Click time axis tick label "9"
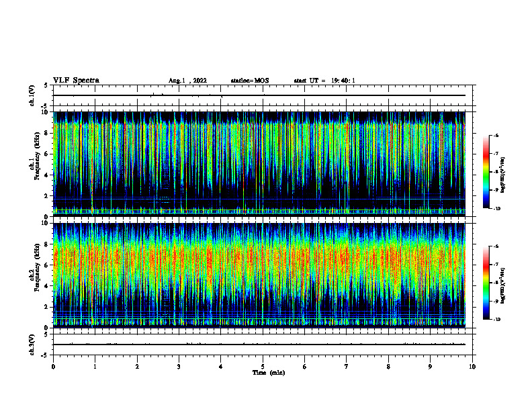Screen dimensions: 532x411 [x=430, y=367]
